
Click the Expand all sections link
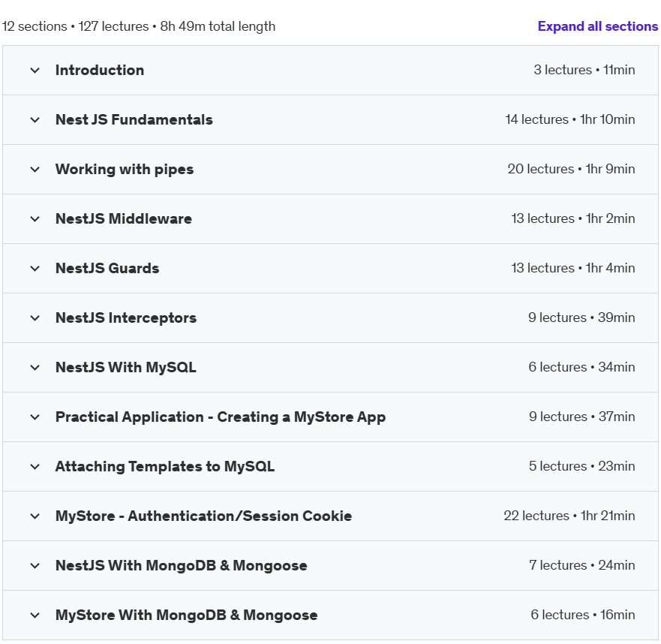point(597,26)
